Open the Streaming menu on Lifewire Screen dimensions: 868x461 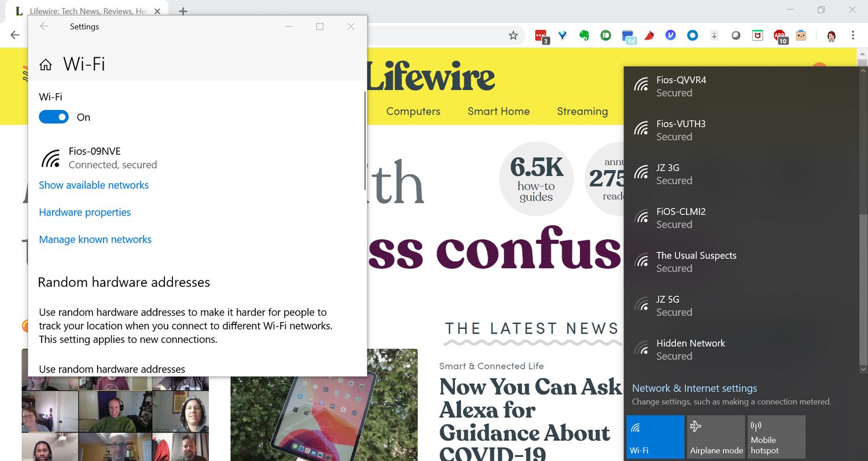[582, 111]
